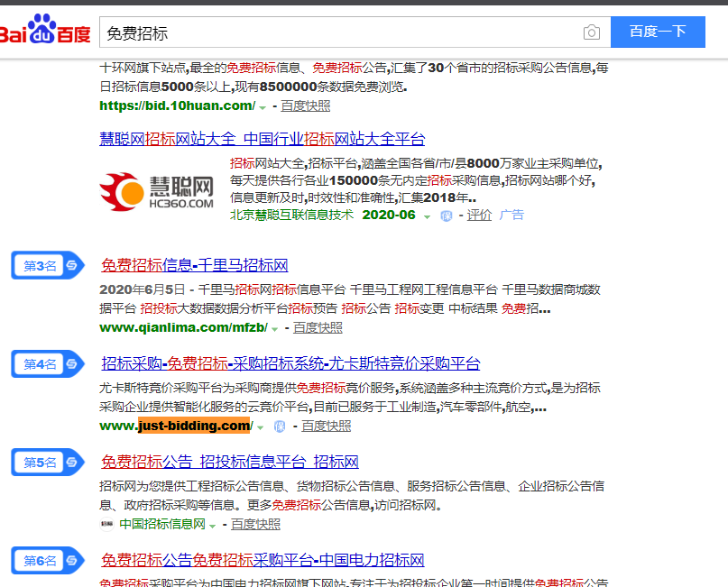728x587 pixels.
Task: Open the 免费招标信息-千里马招标网 result
Action: pyautogui.click(x=195, y=265)
